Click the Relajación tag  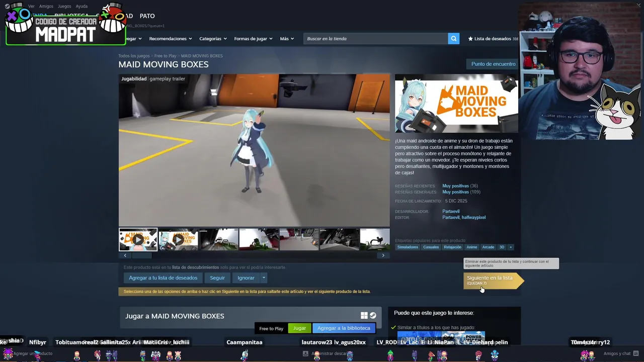pyautogui.click(x=453, y=247)
